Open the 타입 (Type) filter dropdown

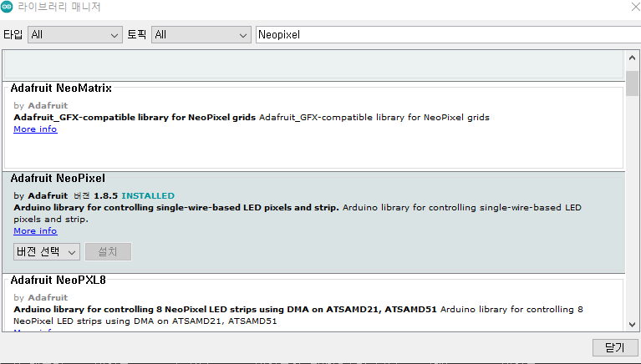[75, 35]
